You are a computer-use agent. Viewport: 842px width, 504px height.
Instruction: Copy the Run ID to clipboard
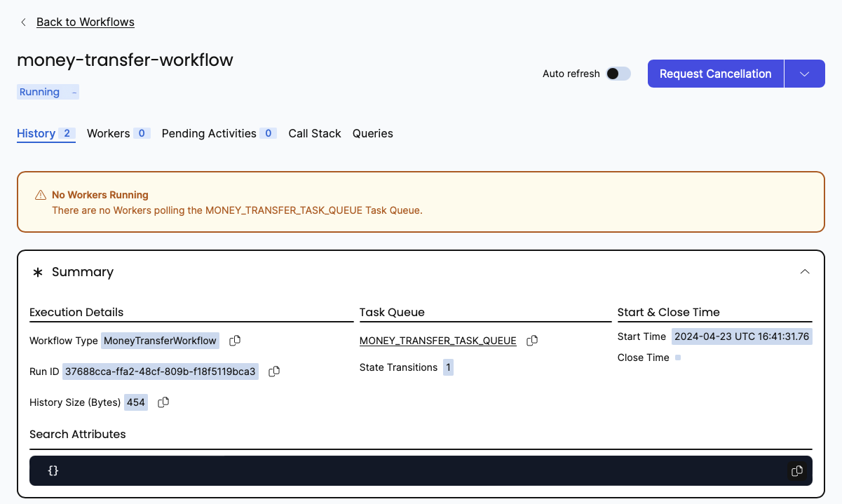(274, 372)
